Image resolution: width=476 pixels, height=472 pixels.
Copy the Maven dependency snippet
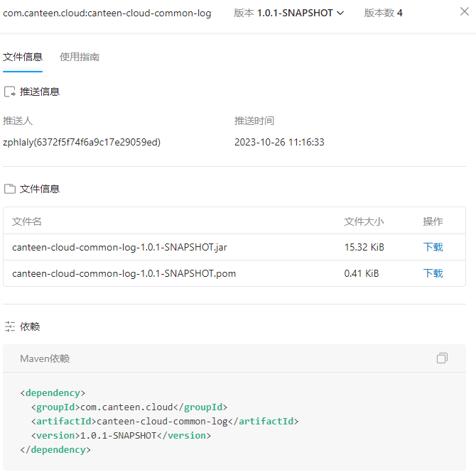(x=442, y=358)
